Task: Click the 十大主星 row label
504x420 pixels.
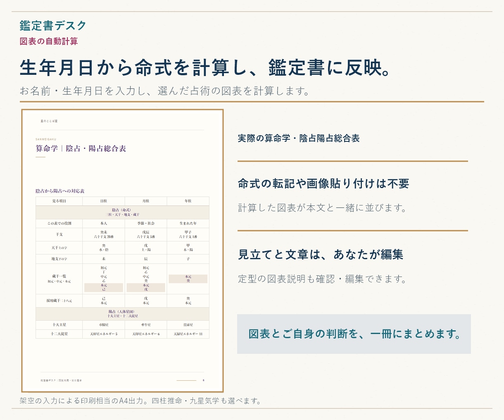Action: pyautogui.click(x=59, y=325)
